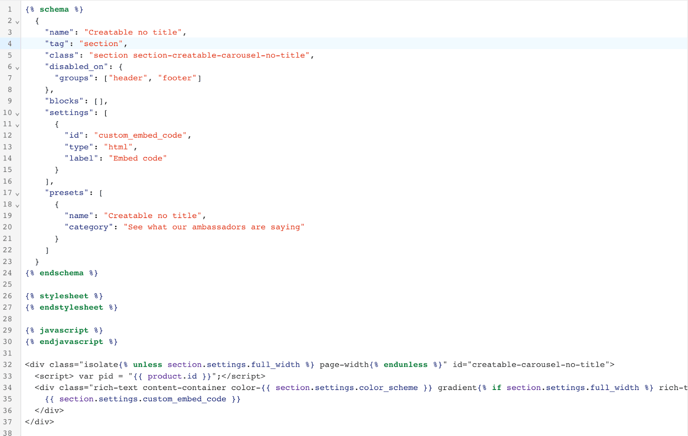Place cursor on "custom_embed_code" id value
Viewport: 688px width, 436px height.
141,135
